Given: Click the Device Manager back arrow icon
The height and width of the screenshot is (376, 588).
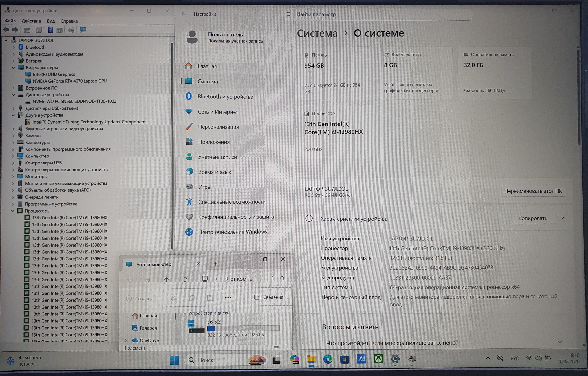Looking at the screenshot, I should [6, 30].
